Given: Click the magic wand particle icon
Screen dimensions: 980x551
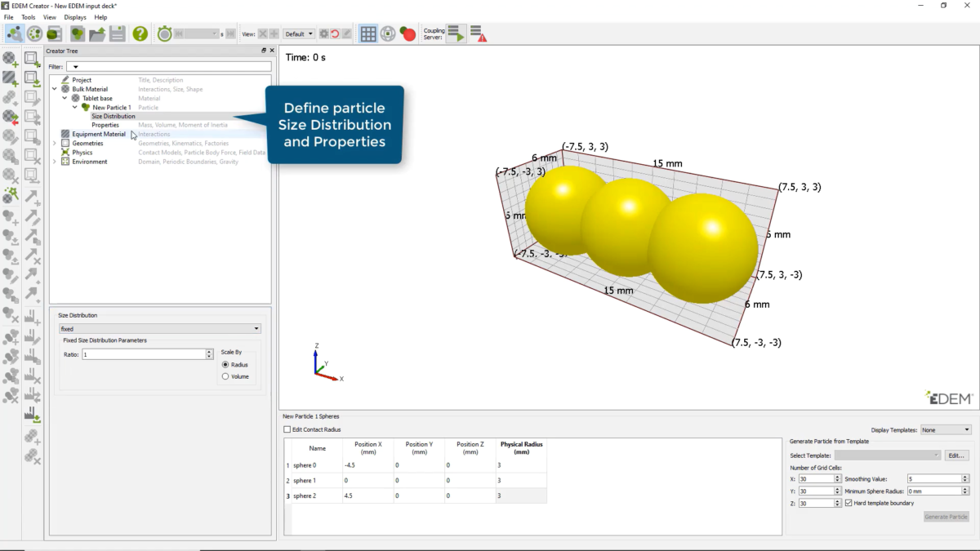Looking at the screenshot, I should point(11,196).
